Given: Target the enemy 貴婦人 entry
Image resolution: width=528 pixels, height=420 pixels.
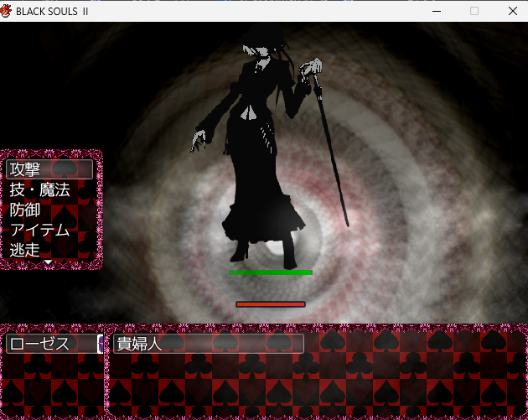Looking at the screenshot, I should click(x=209, y=344).
